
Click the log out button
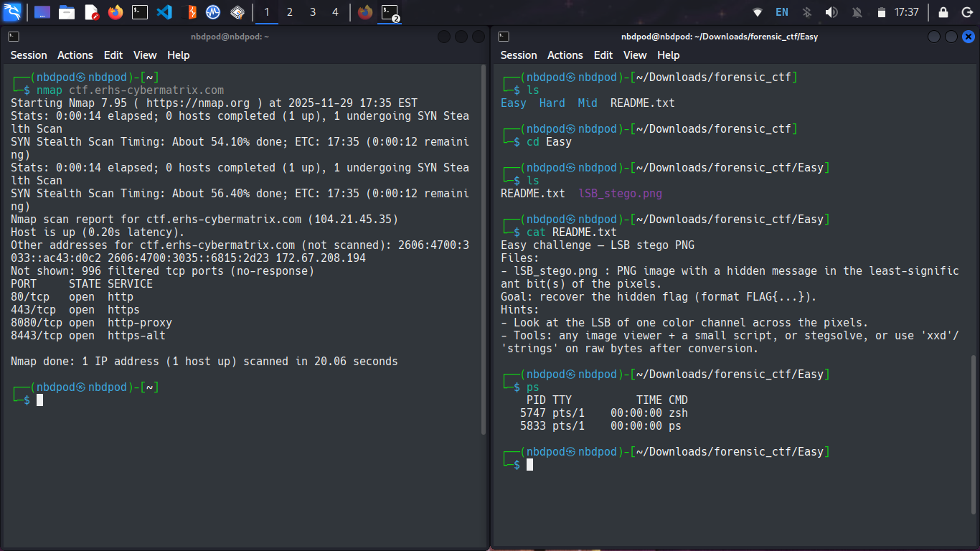pyautogui.click(x=967, y=12)
